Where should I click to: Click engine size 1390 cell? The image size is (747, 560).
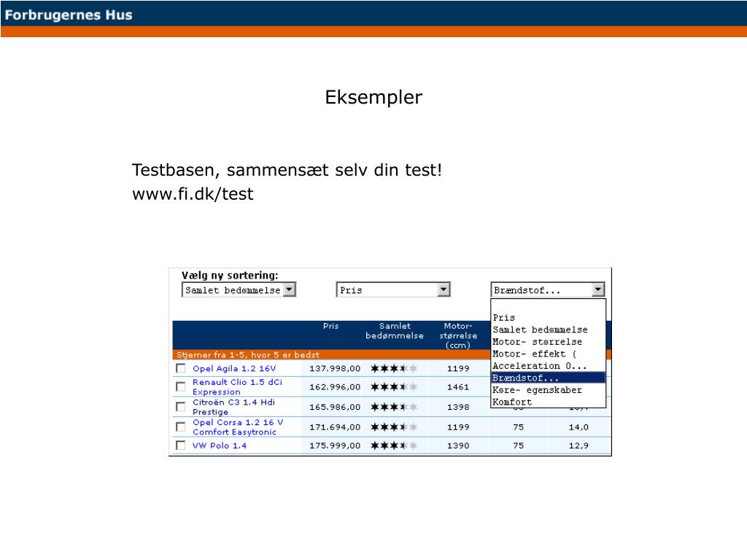[x=458, y=446]
